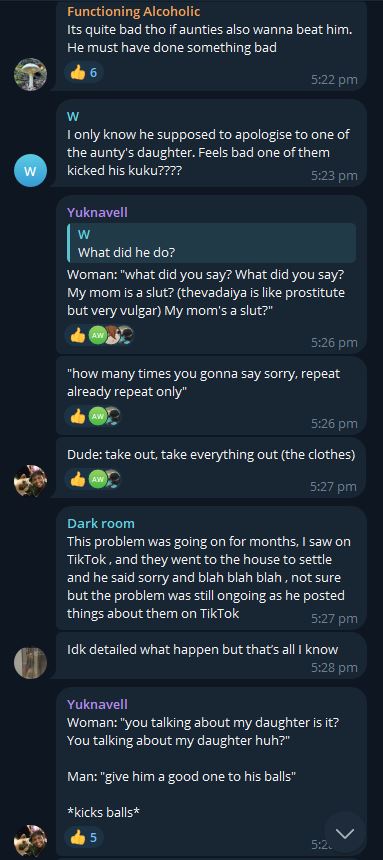Click the green AW reactor badge on "how many times" message
Image resolution: width=383 pixels, height=860 pixels.
pyautogui.click(x=97, y=416)
